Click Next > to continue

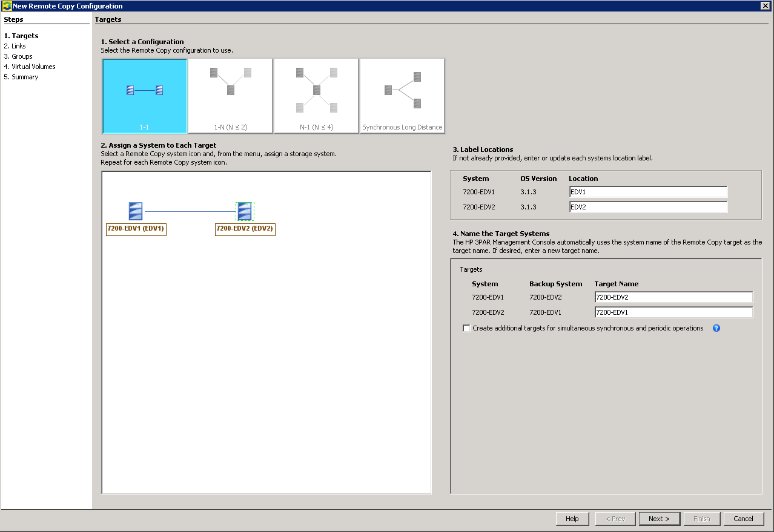coord(659,519)
